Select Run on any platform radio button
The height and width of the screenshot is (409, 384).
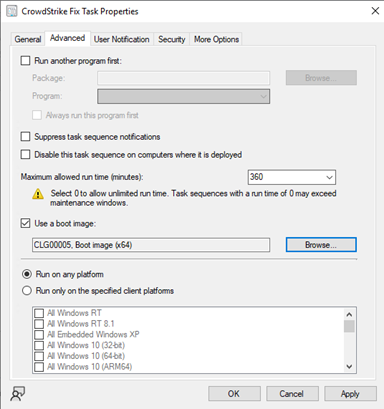click(27, 274)
